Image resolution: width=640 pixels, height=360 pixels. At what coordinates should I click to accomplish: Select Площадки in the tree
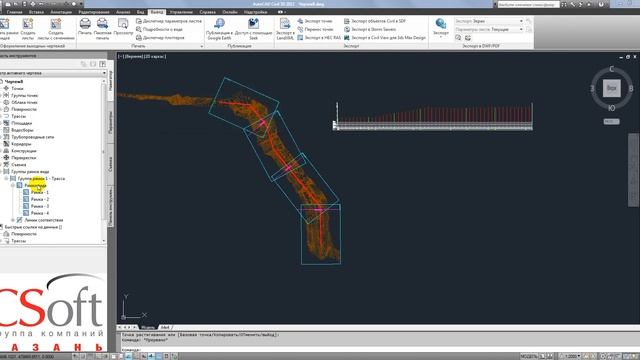pyautogui.click(x=21, y=123)
